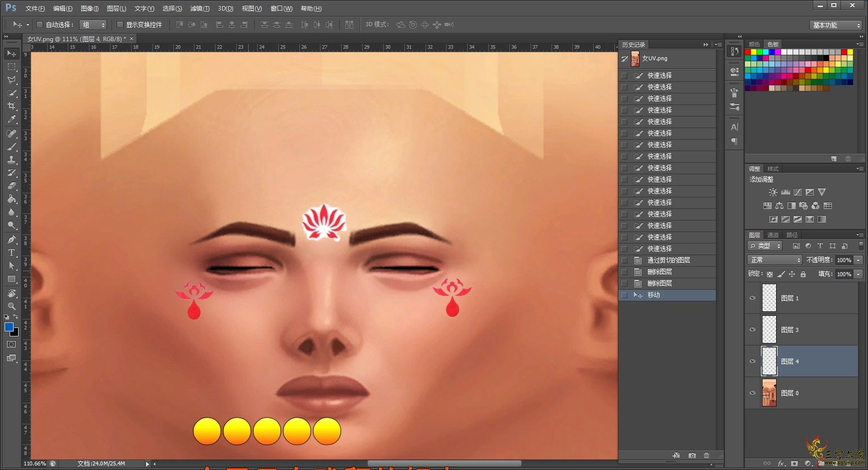Select the Zoom tool
This screenshot has width=868, height=470.
tap(12, 306)
